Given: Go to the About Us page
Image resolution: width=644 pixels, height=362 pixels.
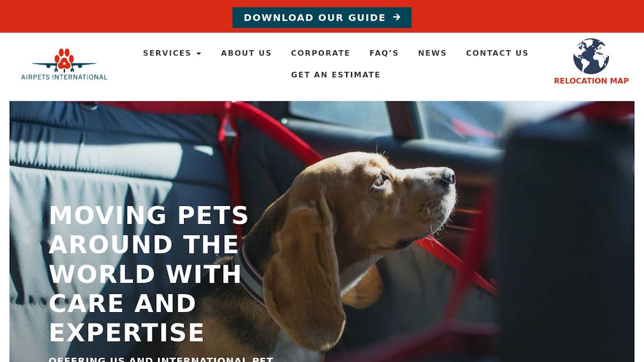Looking at the screenshot, I should [246, 53].
